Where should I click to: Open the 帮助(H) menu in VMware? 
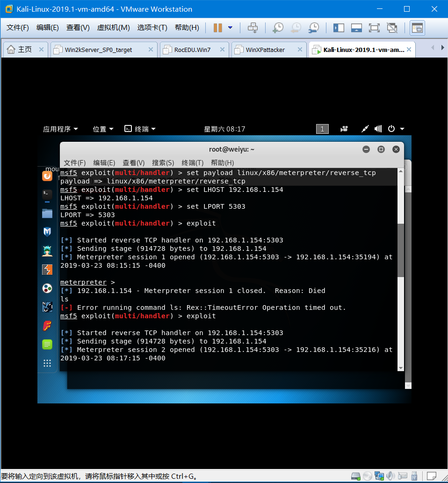[x=187, y=28]
